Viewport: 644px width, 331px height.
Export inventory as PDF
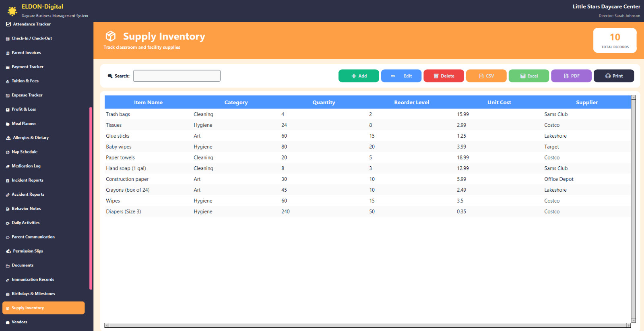tap(571, 76)
